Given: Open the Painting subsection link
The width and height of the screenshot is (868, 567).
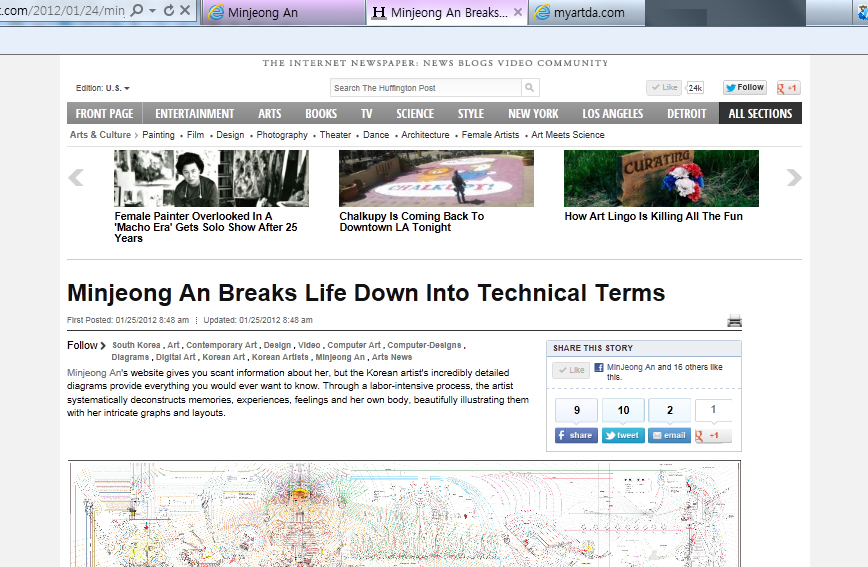Looking at the screenshot, I should 158,135.
